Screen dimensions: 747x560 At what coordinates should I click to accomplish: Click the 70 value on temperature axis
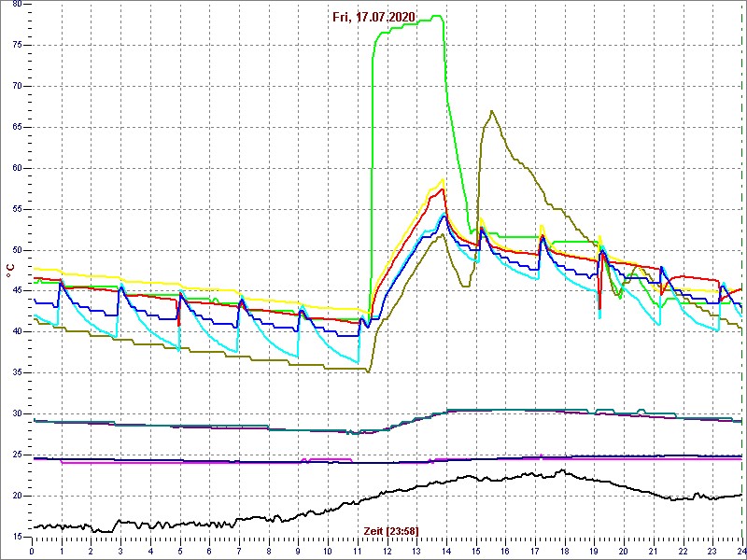(x=17, y=86)
